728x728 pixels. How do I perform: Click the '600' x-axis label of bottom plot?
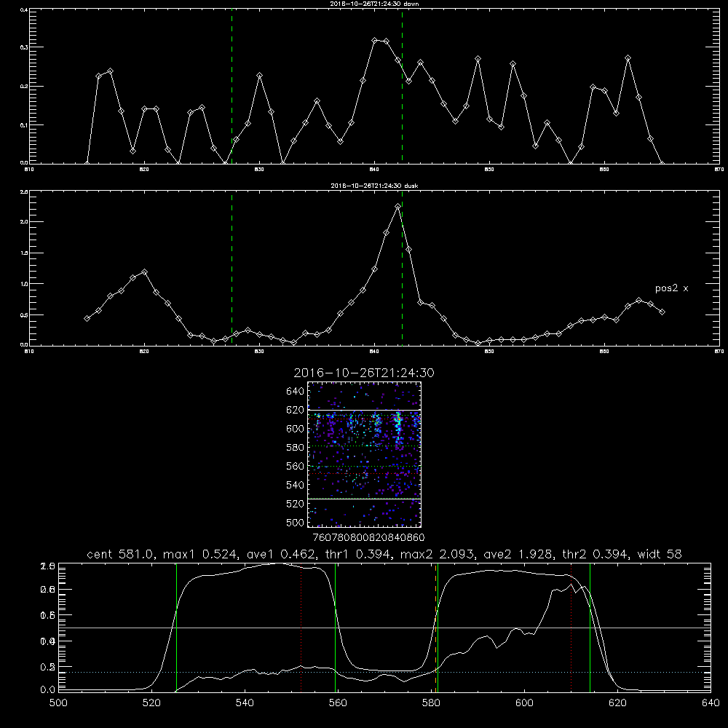pos(524,703)
